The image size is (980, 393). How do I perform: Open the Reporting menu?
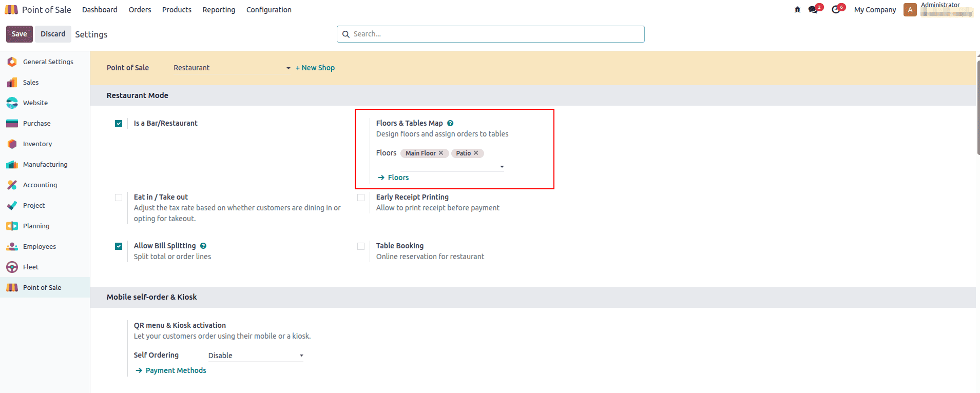[219, 10]
